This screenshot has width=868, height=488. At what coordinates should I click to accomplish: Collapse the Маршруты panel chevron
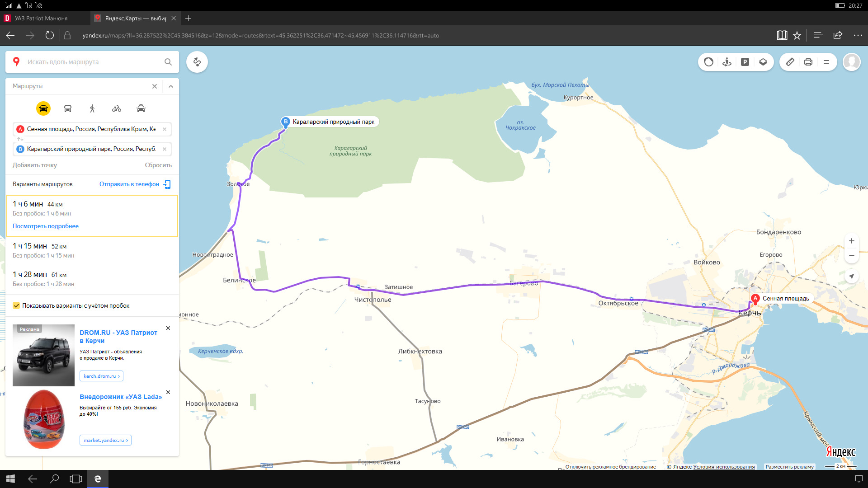(x=171, y=86)
